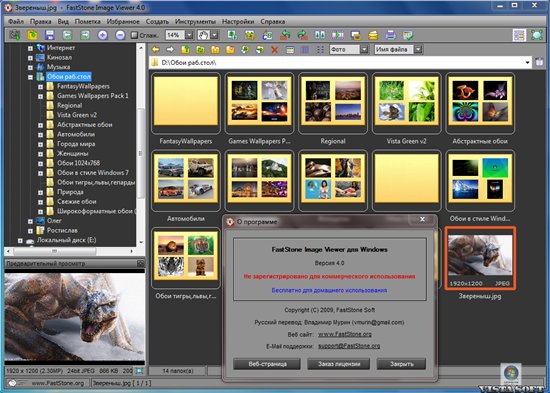The image size is (550, 393).
Task: Switch to windowed view icon at toolbar right
Action: (x=519, y=35)
